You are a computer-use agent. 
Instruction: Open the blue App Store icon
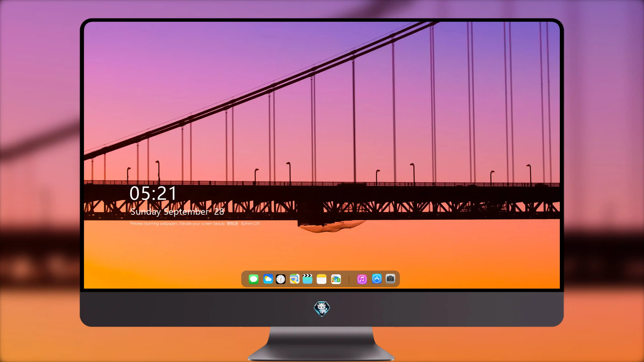[377, 279]
